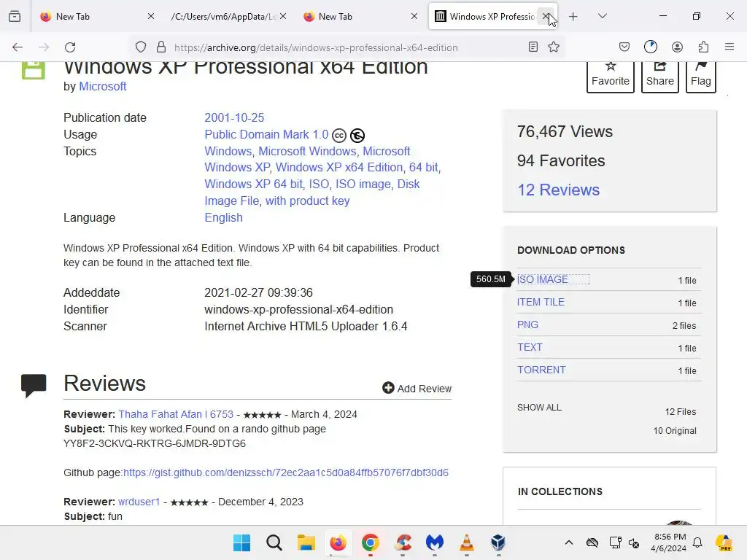Viewport: 747px width, 560px height.
Task: Click the Creative Commons cc icon
Action: pos(338,136)
